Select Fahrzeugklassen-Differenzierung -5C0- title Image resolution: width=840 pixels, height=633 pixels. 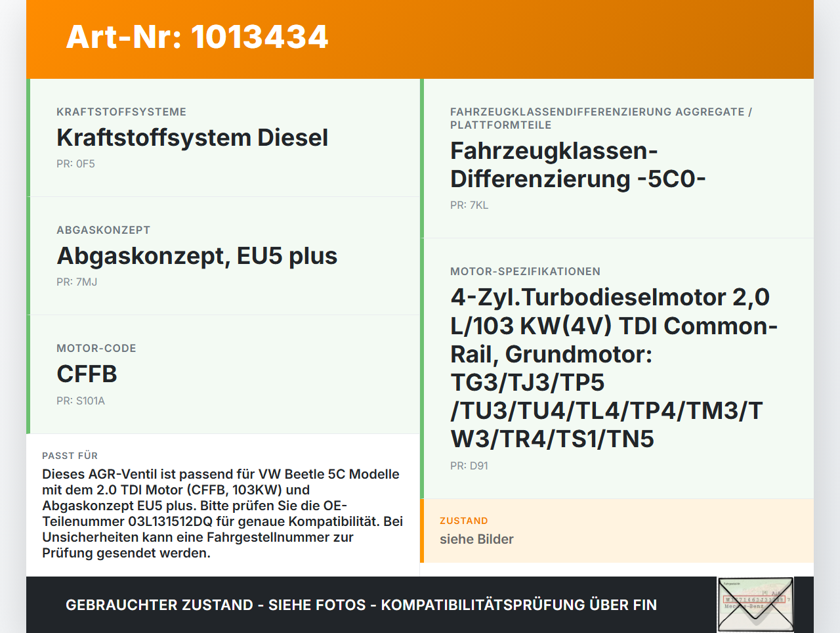click(x=578, y=165)
